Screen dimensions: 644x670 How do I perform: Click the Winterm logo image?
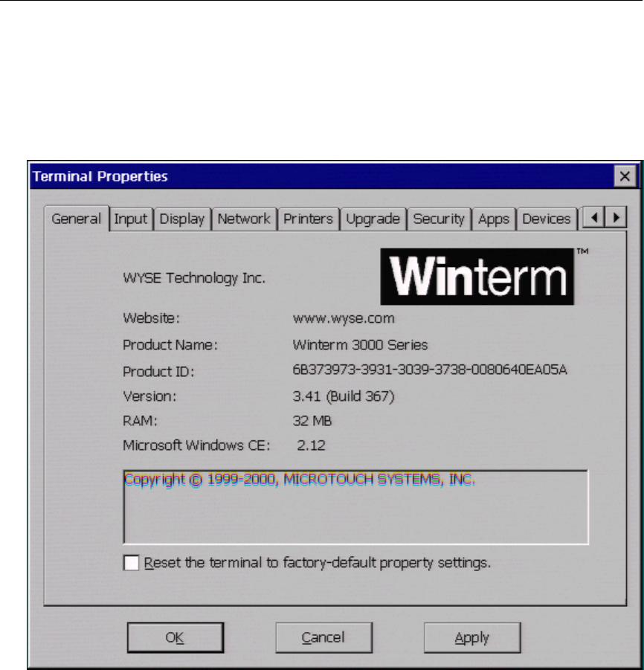click(477, 277)
